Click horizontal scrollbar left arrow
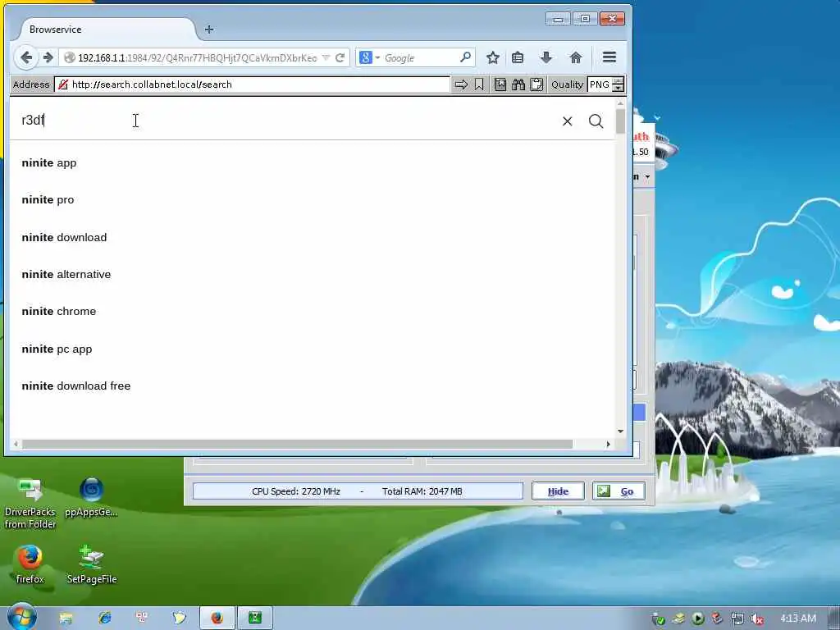This screenshot has width=840, height=630. click(x=16, y=444)
